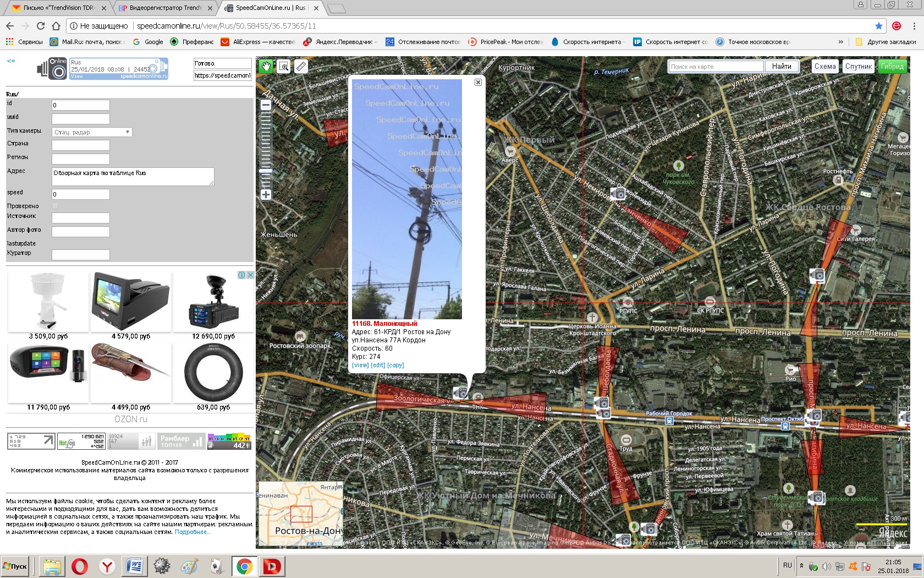
Task: Select the hand pan tool on map
Action: [266, 67]
